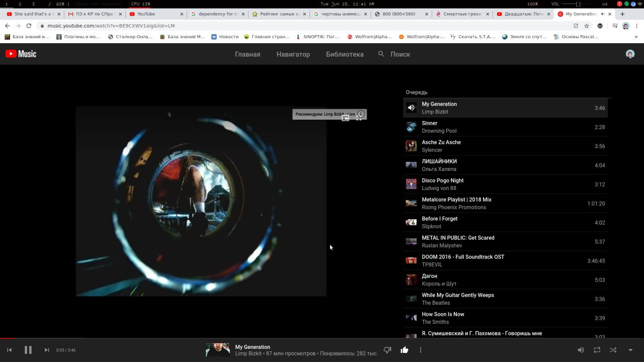The image size is (644, 362).
Task: Switch to the Двадцатые tab
Action: coord(523,14)
